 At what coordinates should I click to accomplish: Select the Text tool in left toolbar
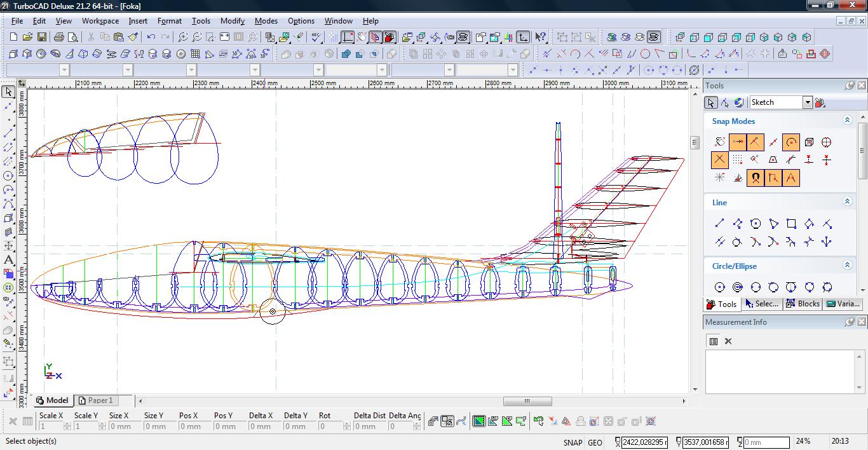[x=8, y=260]
